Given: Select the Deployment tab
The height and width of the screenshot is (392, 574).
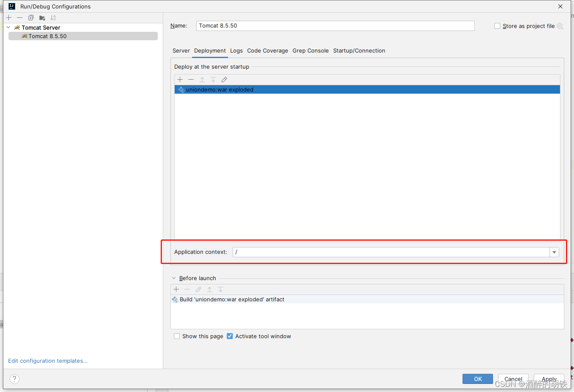Looking at the screenshot, I should 210,50.
